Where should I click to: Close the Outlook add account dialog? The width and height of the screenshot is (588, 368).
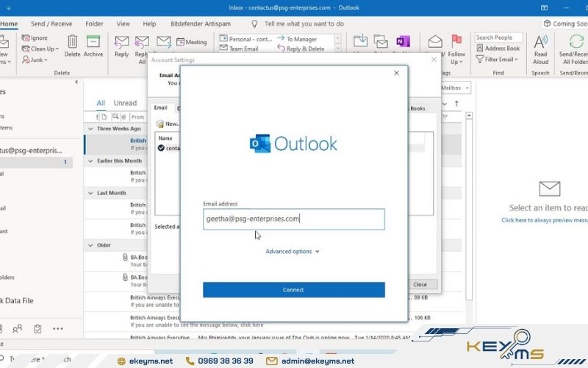[x=396, y=73]
